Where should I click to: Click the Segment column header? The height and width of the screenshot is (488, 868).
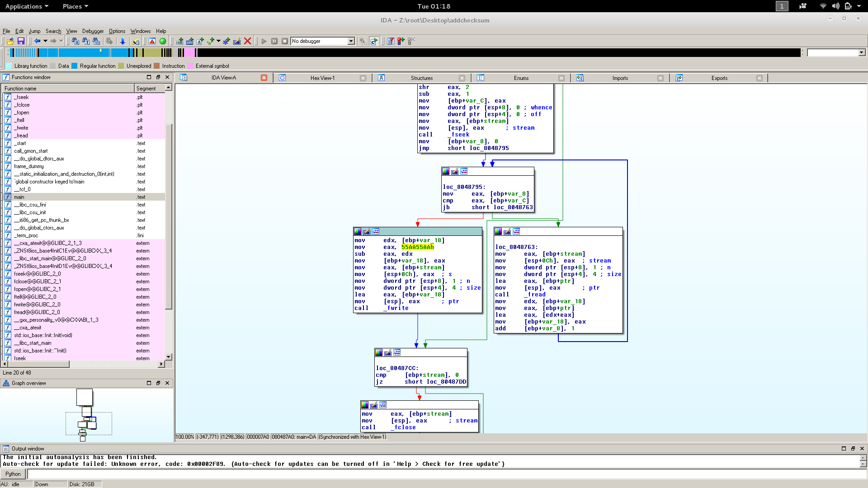pos(146,89)
